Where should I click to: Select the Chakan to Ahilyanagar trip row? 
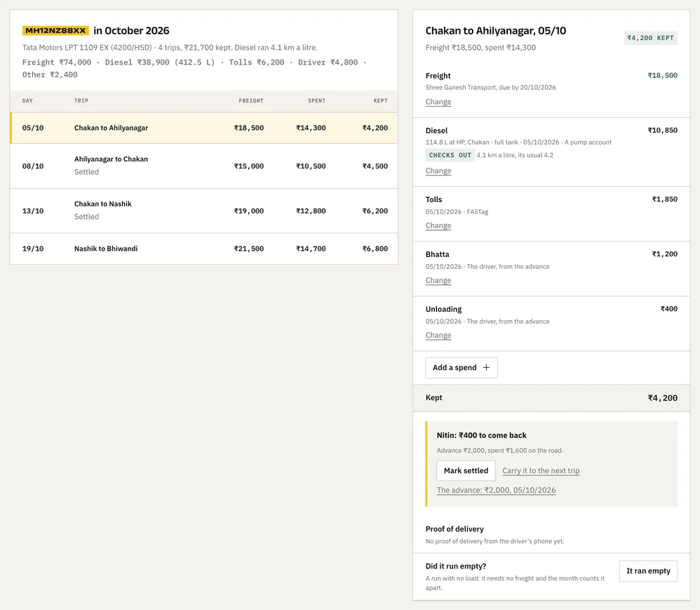click(204, 128)
